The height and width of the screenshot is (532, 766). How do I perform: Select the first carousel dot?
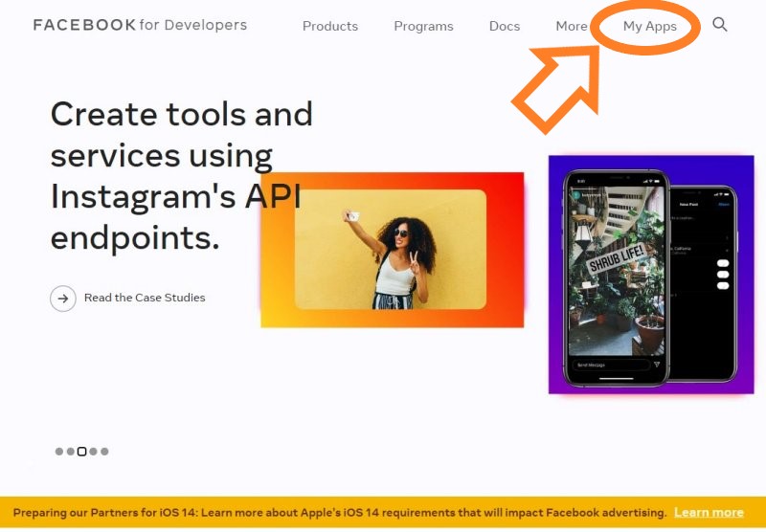59,452
